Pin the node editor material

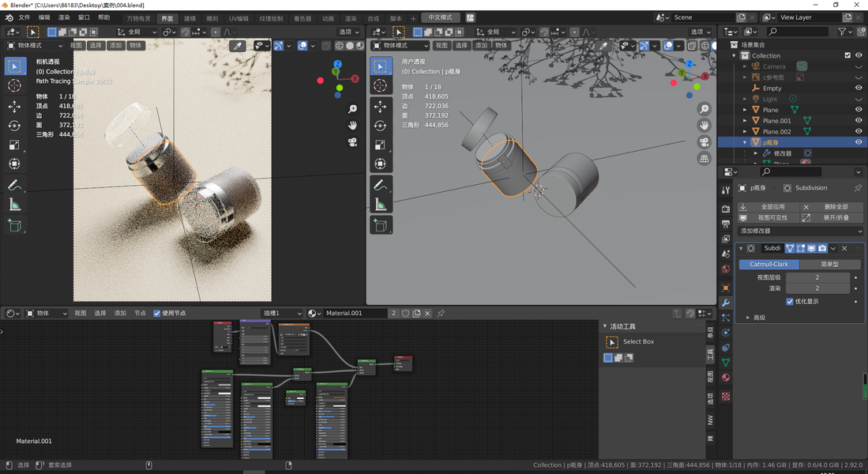coord(441,314)
